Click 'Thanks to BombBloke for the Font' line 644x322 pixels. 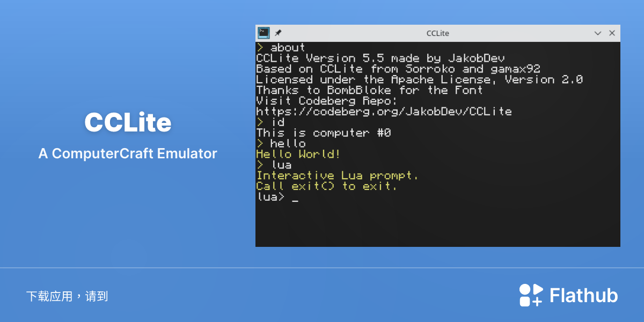click(x=370, y=90)
